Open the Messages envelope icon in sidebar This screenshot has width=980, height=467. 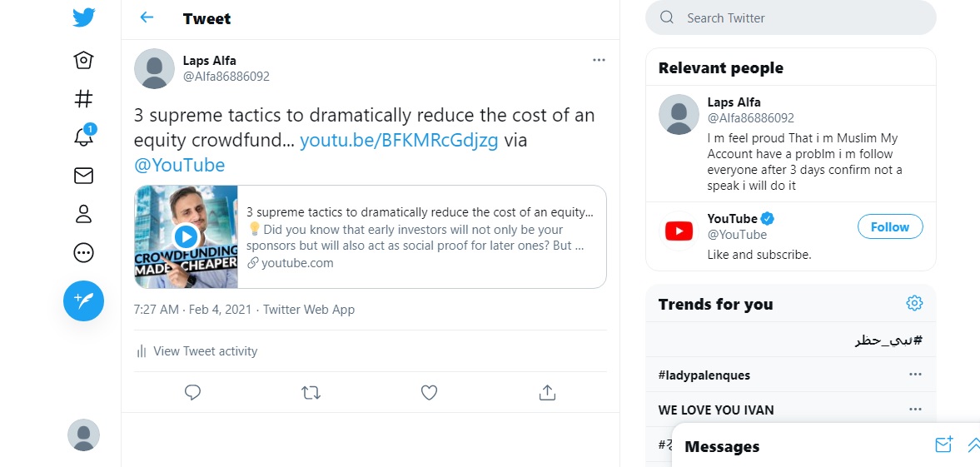pyautogui.click(x=83, y=176)
